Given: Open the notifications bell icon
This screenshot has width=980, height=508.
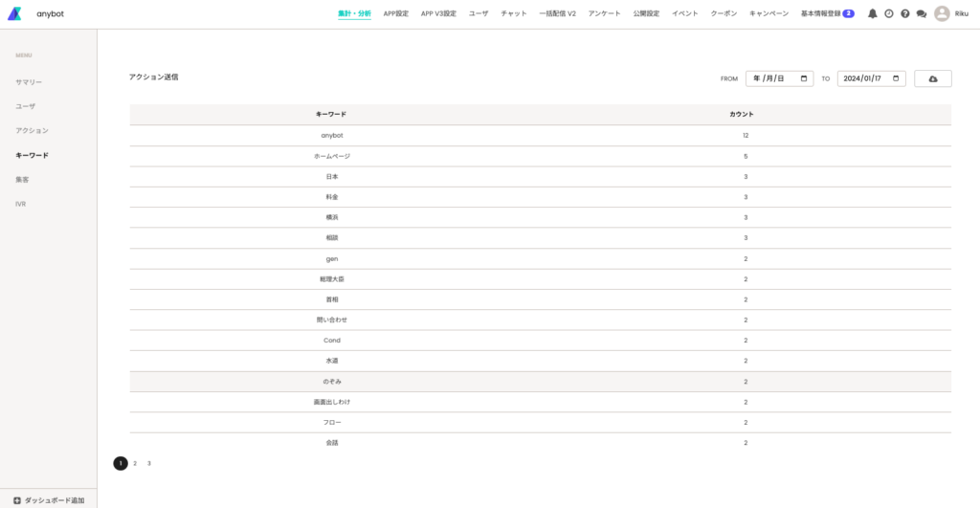Looking at the screenshot, I should coord(872,13).
